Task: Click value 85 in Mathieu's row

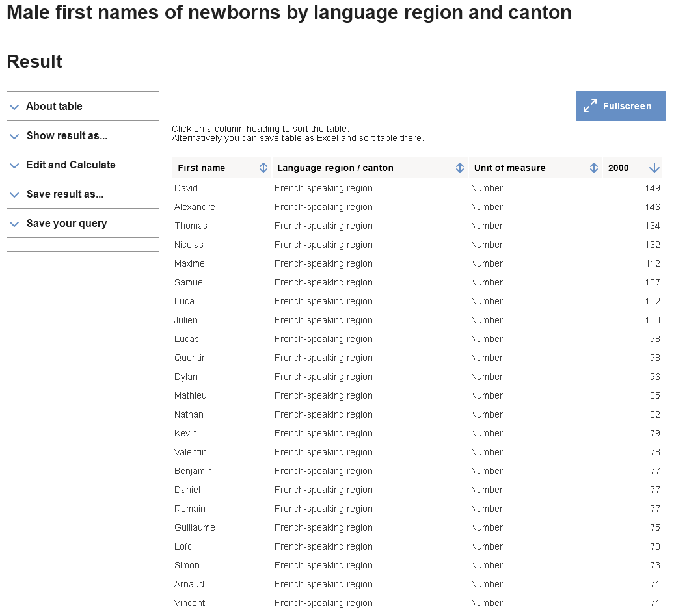Action: 655,395
